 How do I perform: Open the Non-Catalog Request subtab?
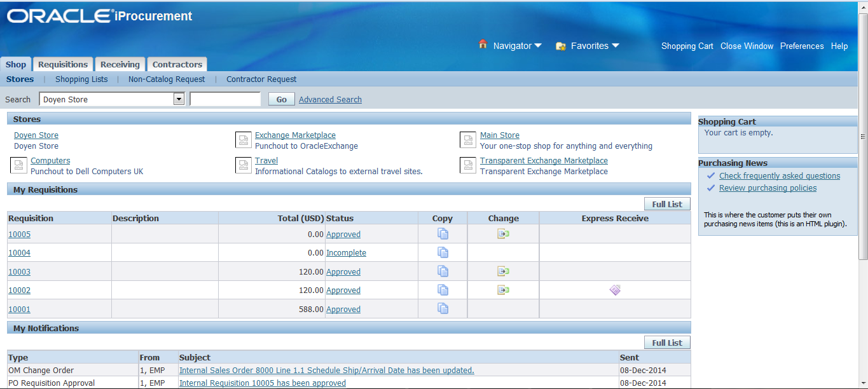(x=167, y=79)
